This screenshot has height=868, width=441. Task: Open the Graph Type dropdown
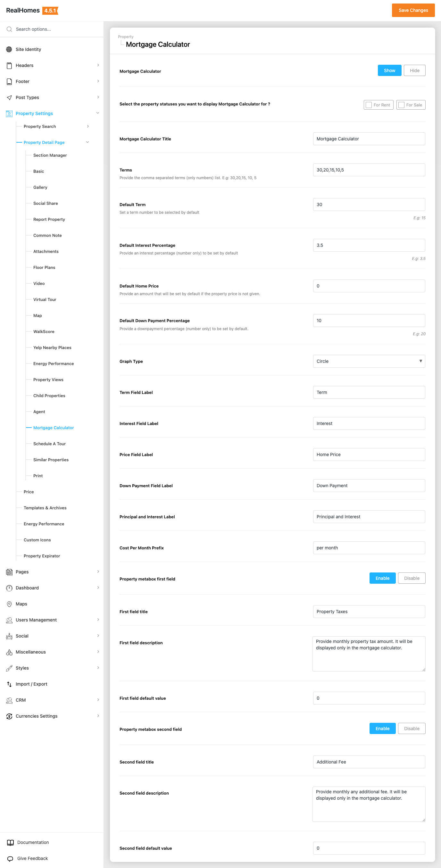369,361
